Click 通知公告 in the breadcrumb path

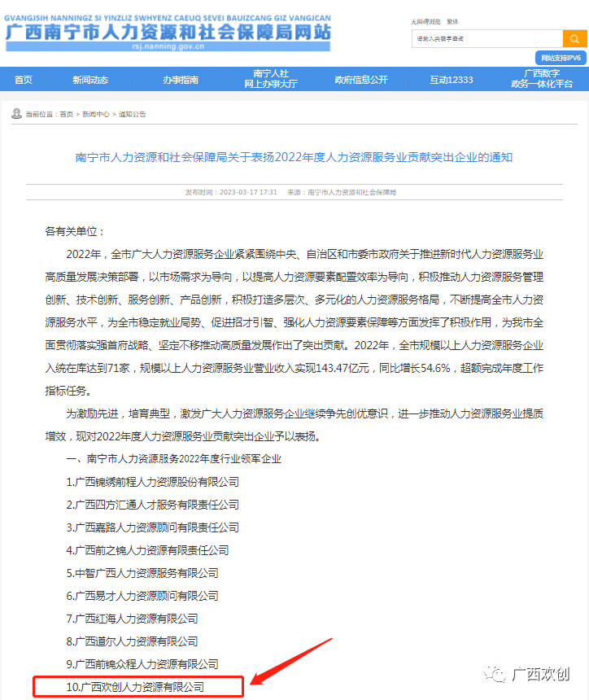pyautogui.click(x=133, y=115)
